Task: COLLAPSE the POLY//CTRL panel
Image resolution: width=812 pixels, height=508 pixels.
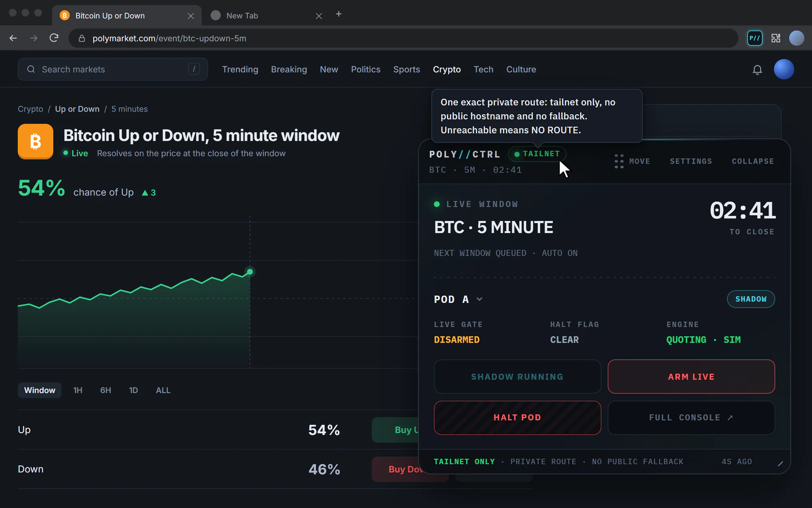Action: 753,161
